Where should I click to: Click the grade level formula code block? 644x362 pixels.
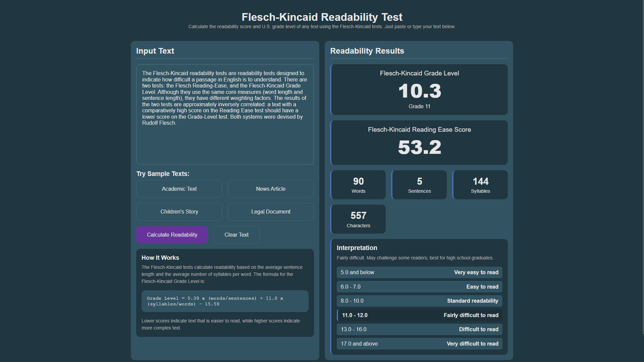click(x=225, y=301)
